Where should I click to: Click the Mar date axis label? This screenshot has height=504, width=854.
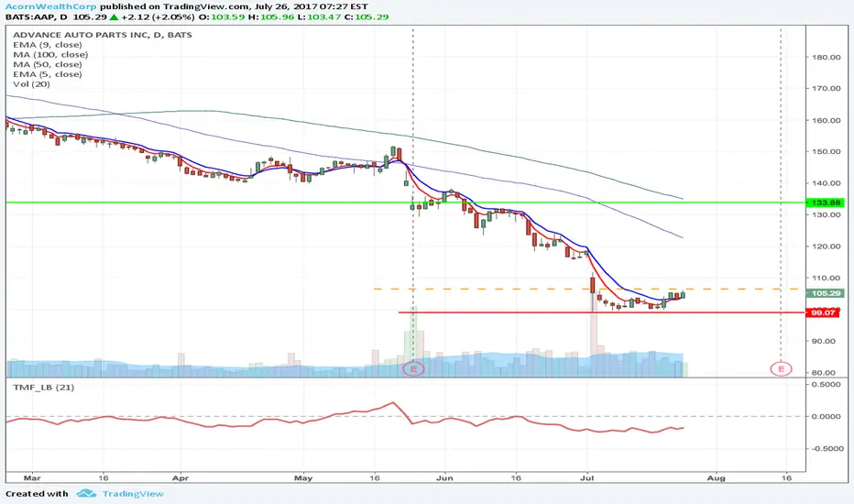(x=32, y=477)
